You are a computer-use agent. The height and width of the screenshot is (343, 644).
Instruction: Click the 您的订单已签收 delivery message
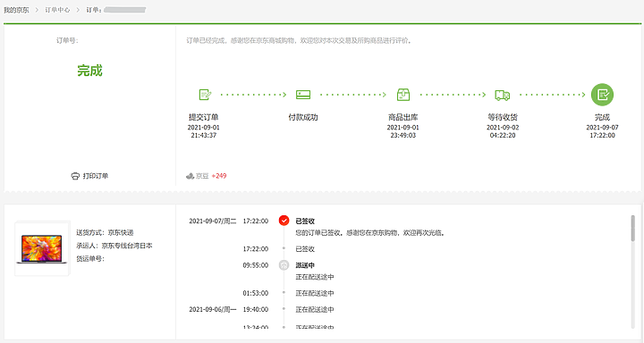click(370, 233)
